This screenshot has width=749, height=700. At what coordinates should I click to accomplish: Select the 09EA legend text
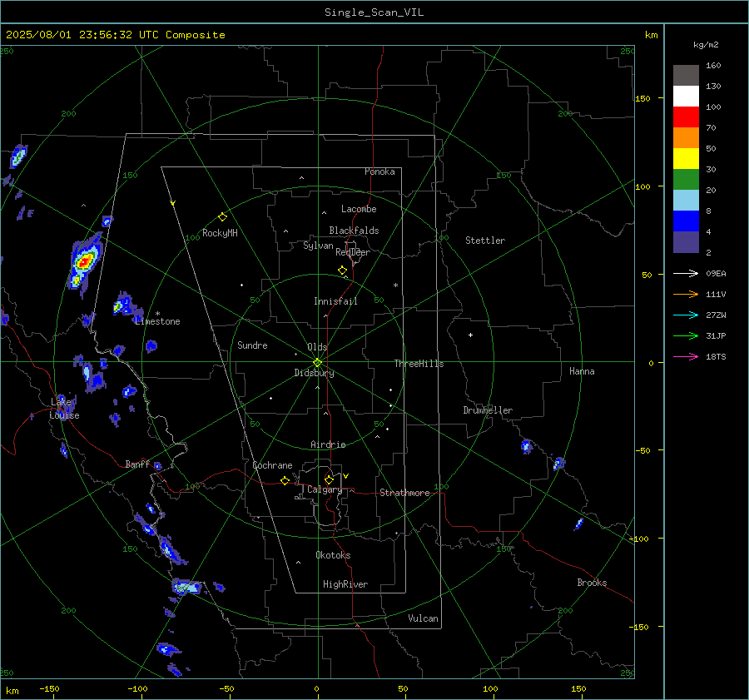click(716, 273)
